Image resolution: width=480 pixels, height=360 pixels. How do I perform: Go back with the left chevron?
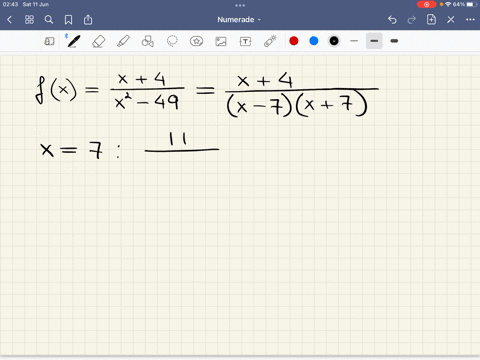[9, 20]
